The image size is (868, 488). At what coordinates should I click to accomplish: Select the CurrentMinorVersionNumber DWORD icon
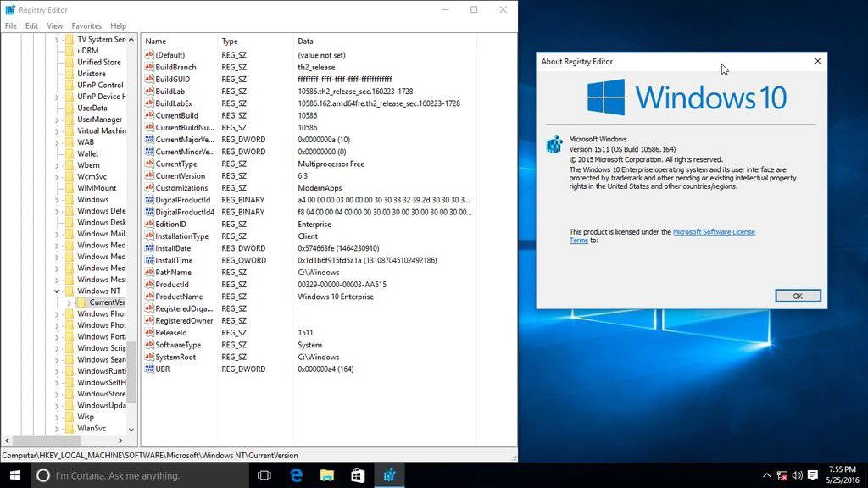tap(149, 152)
